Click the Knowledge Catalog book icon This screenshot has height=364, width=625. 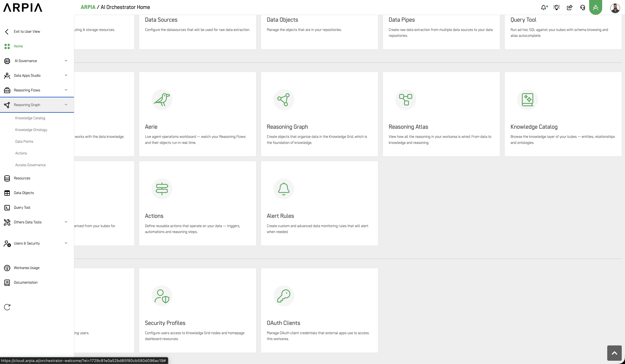point(528,100)
